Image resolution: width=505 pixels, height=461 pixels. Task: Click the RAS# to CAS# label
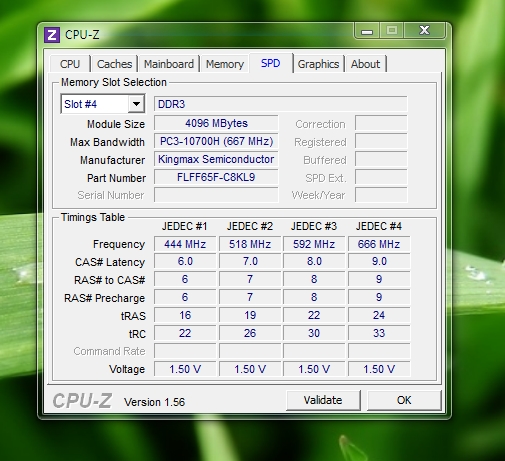110,280
